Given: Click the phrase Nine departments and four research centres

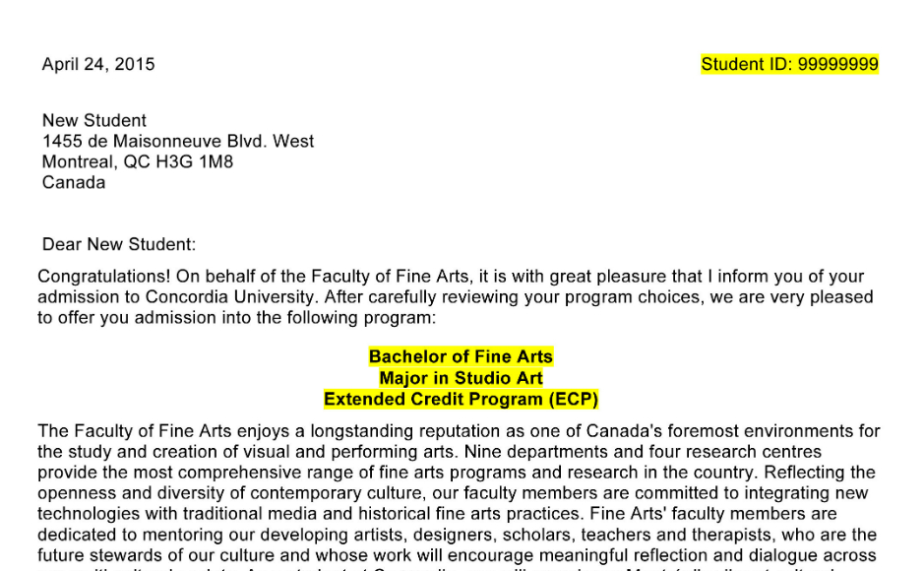Looking at the screenshot, I should pos(643,451).
